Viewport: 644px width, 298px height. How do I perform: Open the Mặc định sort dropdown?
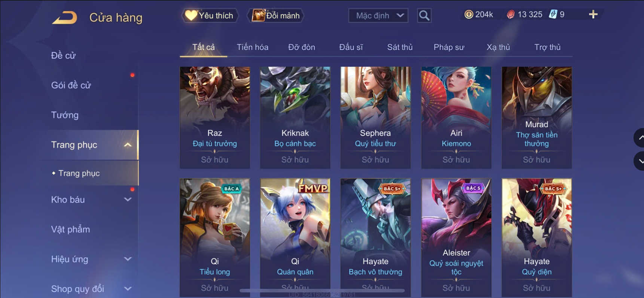pyautogui.click(x=378, y=15)
